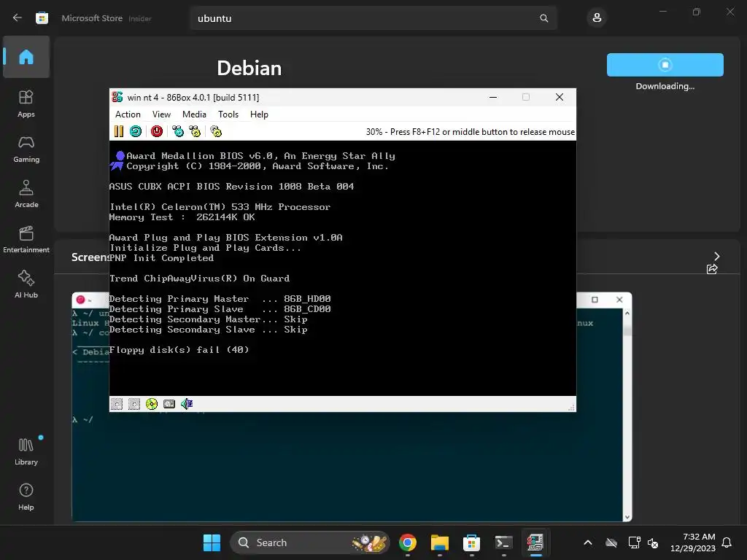Click the 86Box window title text
The width and height of the screenshot is (747, 560).
coord(193,97)
